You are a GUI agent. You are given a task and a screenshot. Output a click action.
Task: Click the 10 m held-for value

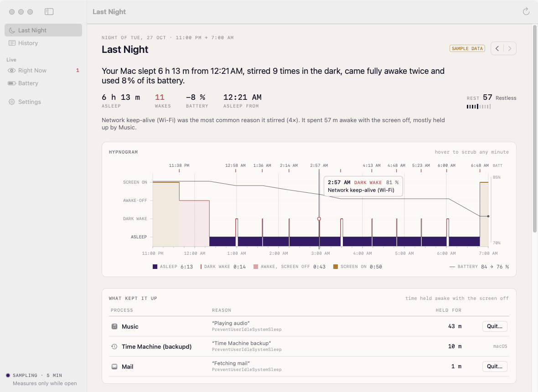pos(455,346)
